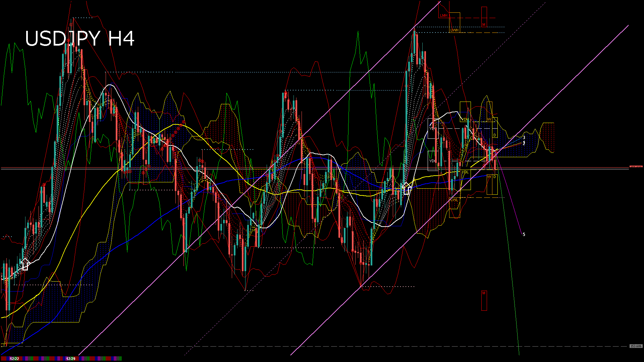The width and height of the screenshot is (644, 362).
Task: Click the orange D period box marker
Action: (494, 134)
